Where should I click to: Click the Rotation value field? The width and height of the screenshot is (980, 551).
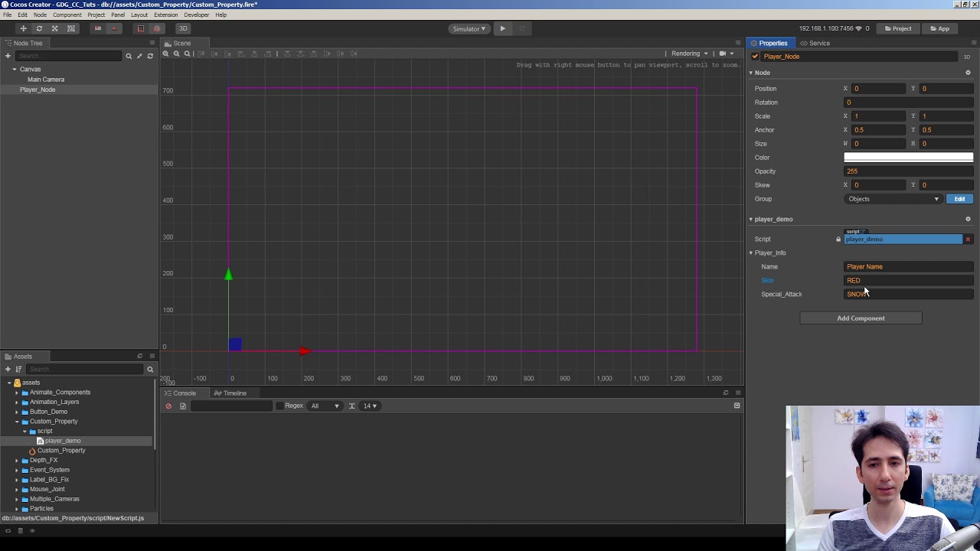[909, 103]
